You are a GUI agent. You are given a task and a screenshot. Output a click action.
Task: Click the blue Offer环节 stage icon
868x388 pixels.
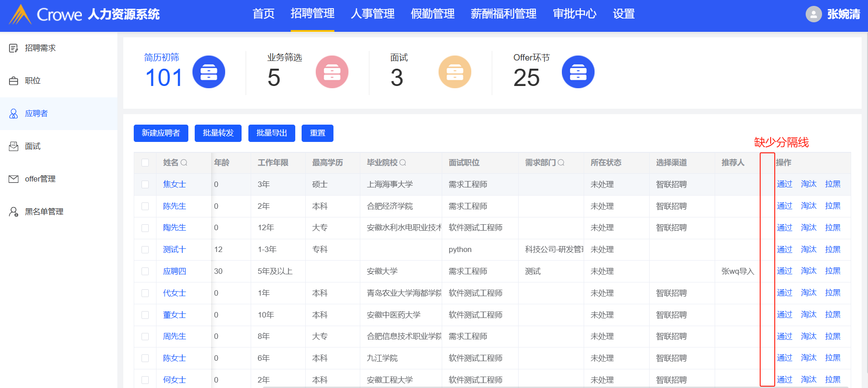[x=578, y=72]
